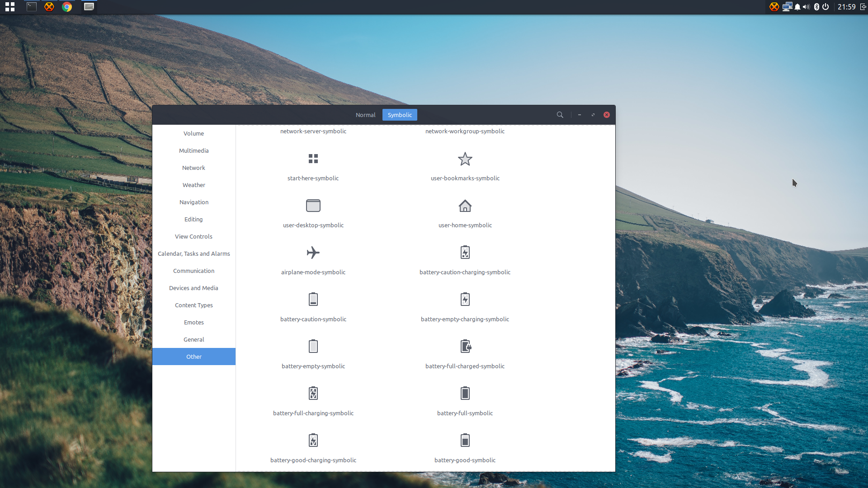Open the power menu in system tray
The height and width of the screenshot is (488, 868).
point(826,7)
